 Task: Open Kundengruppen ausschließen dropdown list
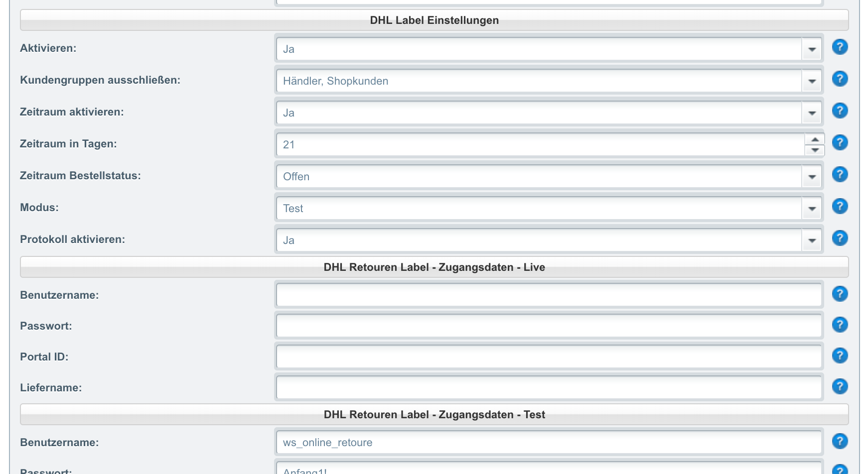pos(812,81)
